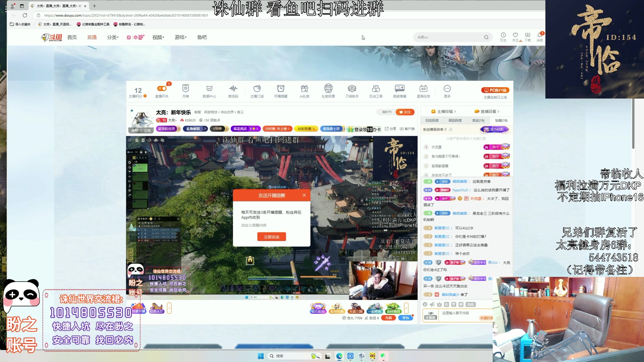The image size is (644, 362).
Task: Click the orange 关注 follow button
Action: (405, 112)
